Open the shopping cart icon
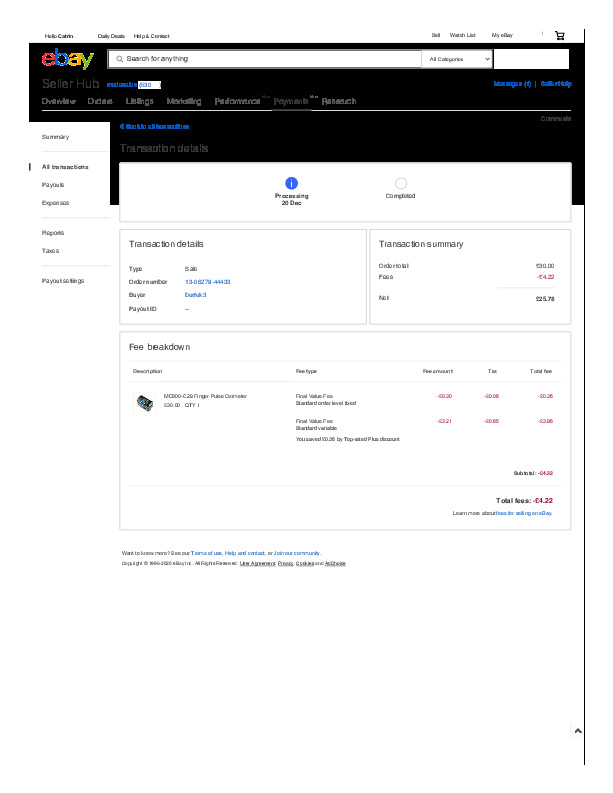This screenshot has height=793, width=613. pos(560,35)
